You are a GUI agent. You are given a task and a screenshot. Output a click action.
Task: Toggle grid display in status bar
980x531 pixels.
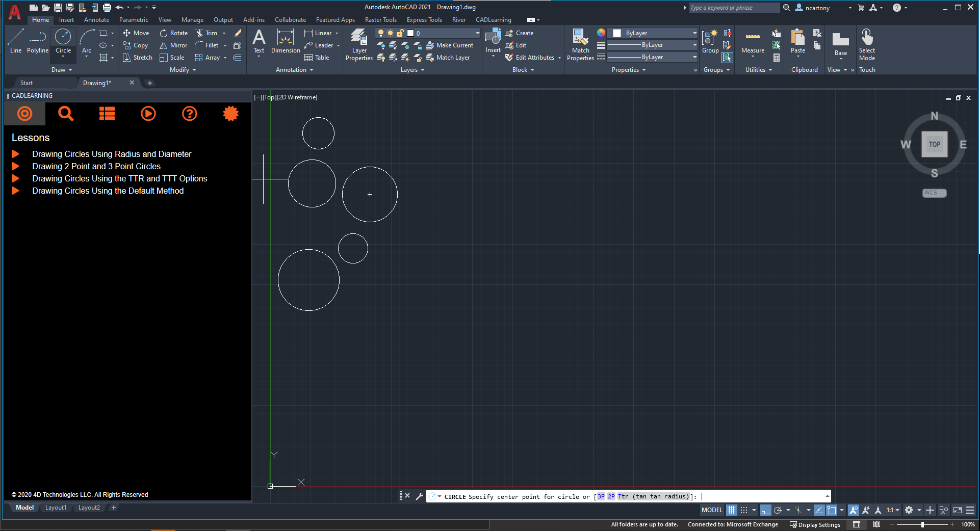[731, 510]
